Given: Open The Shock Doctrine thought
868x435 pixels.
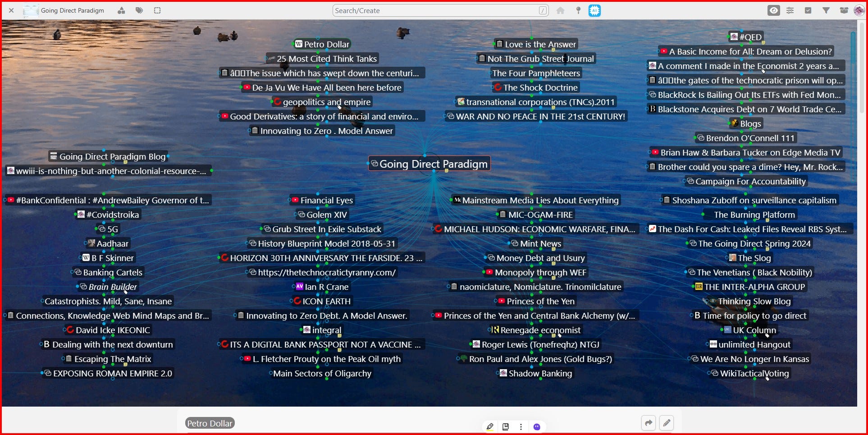Looking at the screenshot, I should [x=535, y=87].
